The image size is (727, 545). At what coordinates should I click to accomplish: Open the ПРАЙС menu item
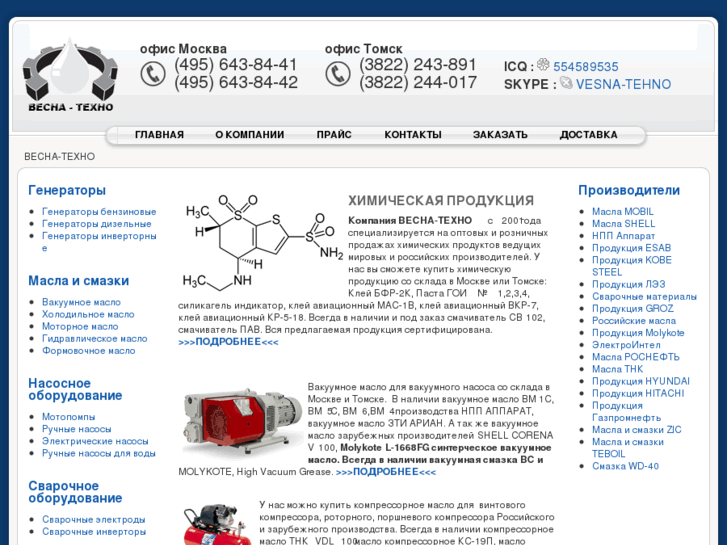(x=334, y=135)
